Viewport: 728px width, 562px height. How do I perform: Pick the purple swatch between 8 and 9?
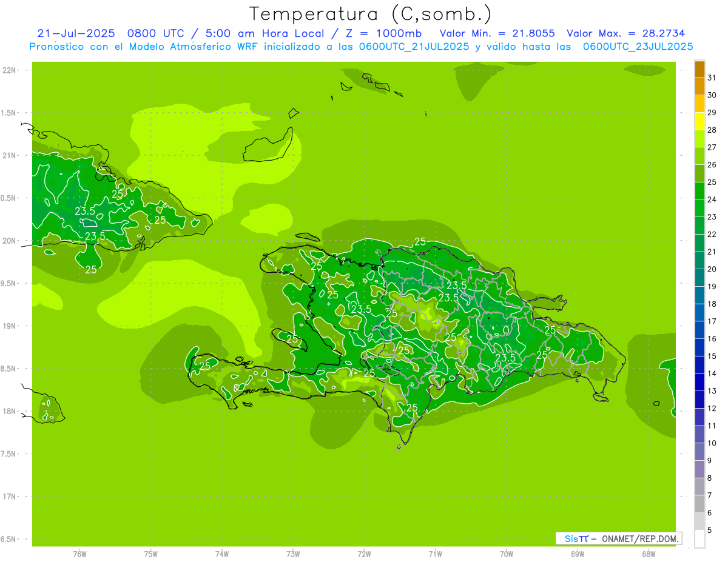pyautogui.click(x=699, y=470)
